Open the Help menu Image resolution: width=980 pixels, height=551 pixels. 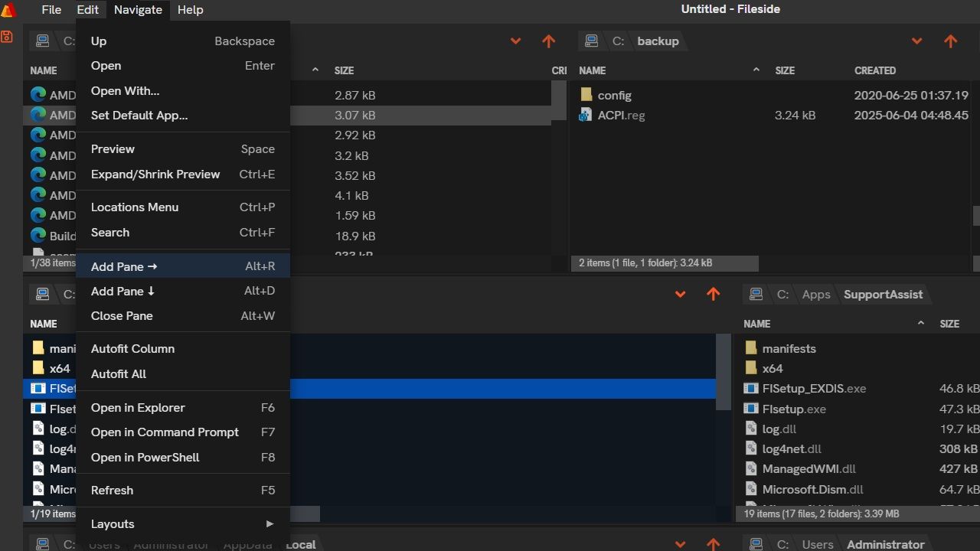click(190, 9)
